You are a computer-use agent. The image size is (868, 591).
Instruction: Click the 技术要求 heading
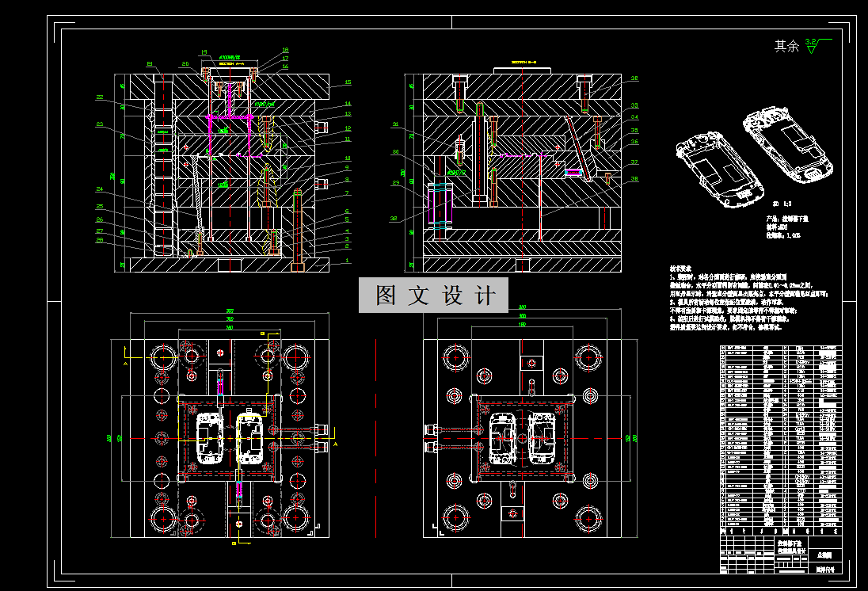point(680,268)
